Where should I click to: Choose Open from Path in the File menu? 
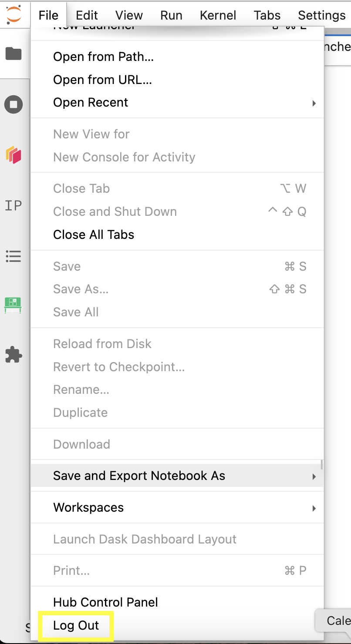coord(103,57)
